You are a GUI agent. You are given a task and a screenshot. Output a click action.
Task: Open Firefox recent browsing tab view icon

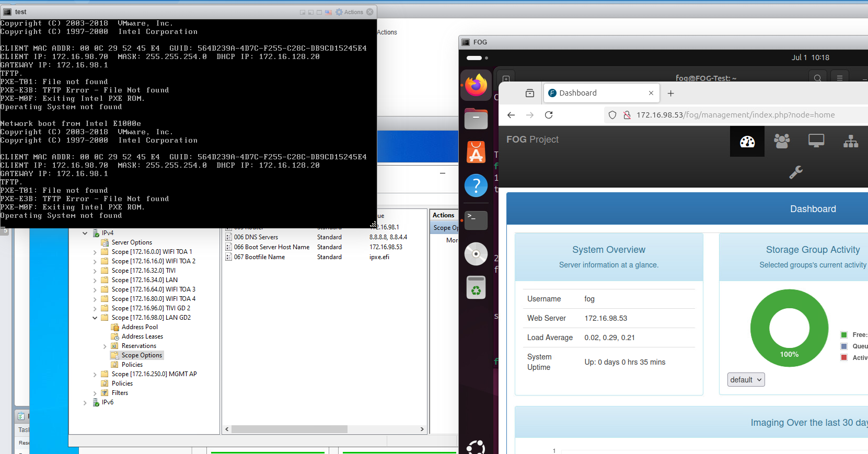[x=530, y=93]
